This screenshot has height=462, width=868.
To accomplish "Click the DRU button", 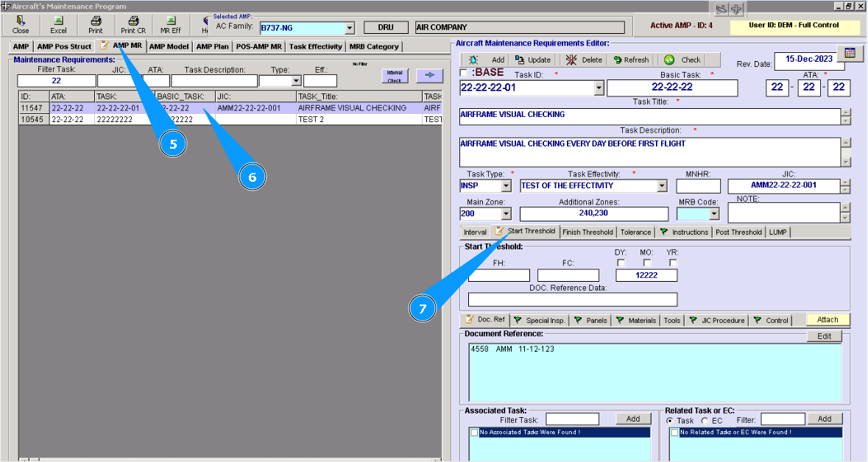I will (x=386, y=27).
